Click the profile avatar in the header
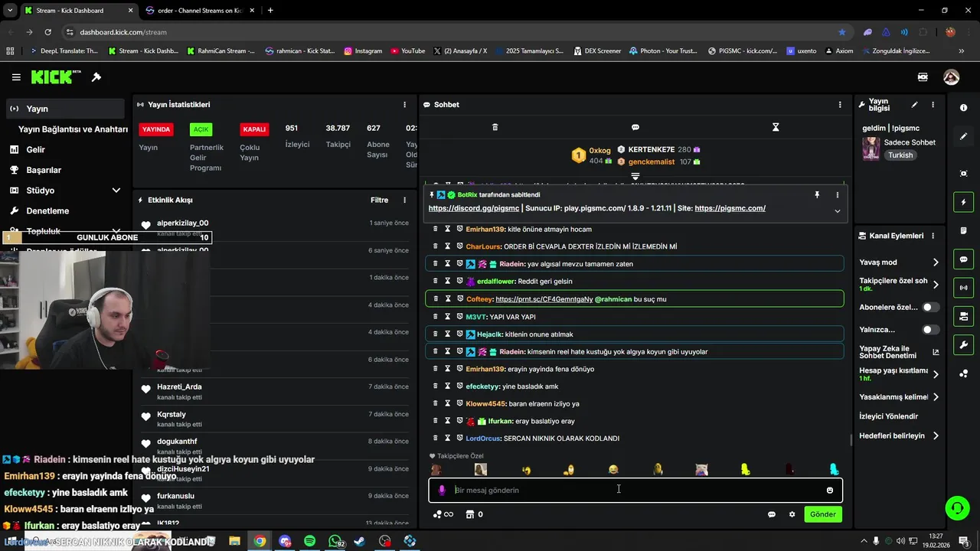This screenshot has height=551, width=980. point(951,77)
